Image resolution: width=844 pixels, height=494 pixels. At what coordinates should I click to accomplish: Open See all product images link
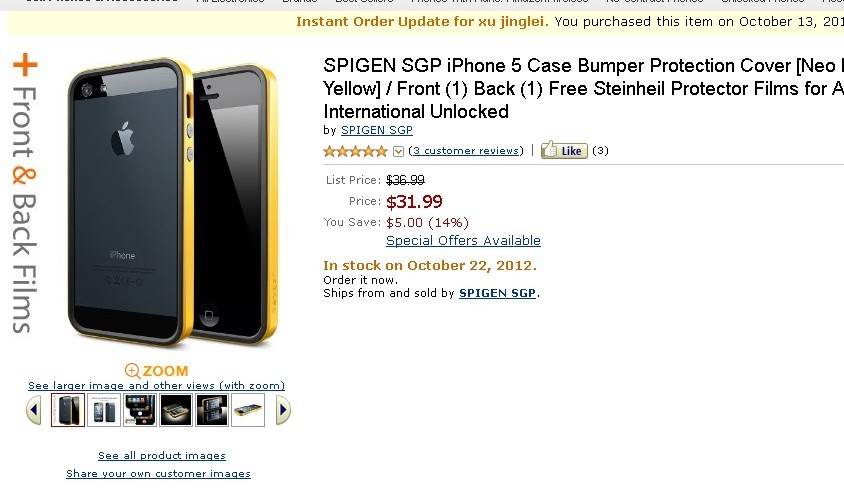(x=162, y=456)
